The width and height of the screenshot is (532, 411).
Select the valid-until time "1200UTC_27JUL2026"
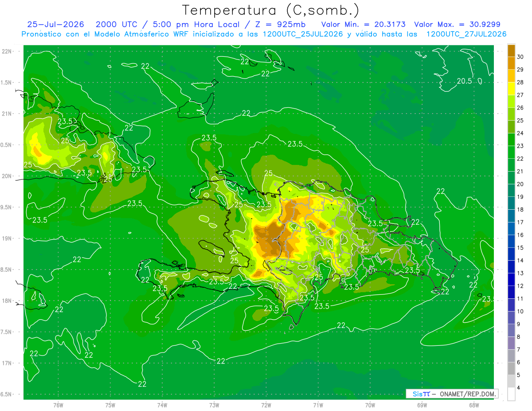pos(466,34)
